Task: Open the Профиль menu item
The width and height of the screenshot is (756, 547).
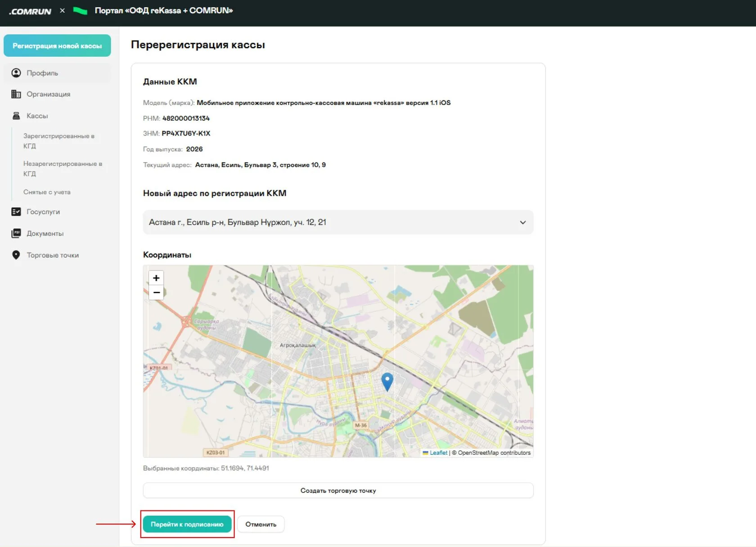Action: pyautogui.click(x=57, y=73)
